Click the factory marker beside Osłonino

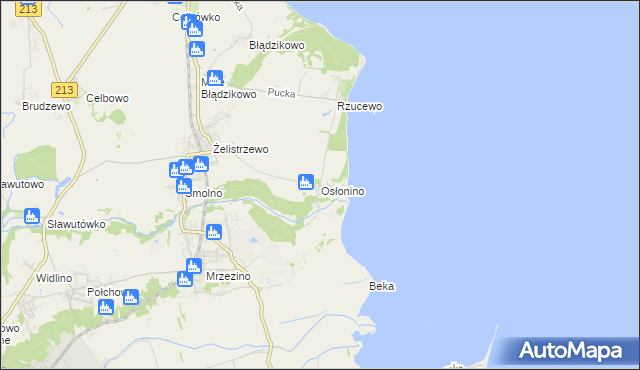306,182
